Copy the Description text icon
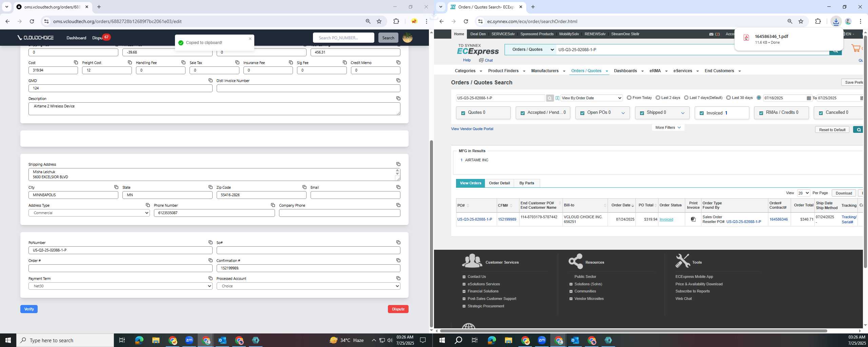Viewport: 868px width, 347px height. (x=398, y=98)
